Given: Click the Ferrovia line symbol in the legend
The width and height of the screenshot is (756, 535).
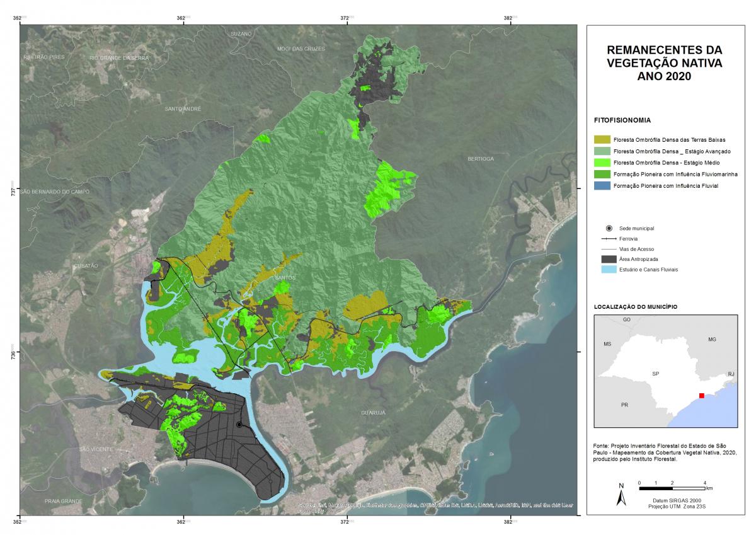Looking at the screenshot, I should pyautogui.click(x=610, y=239).
